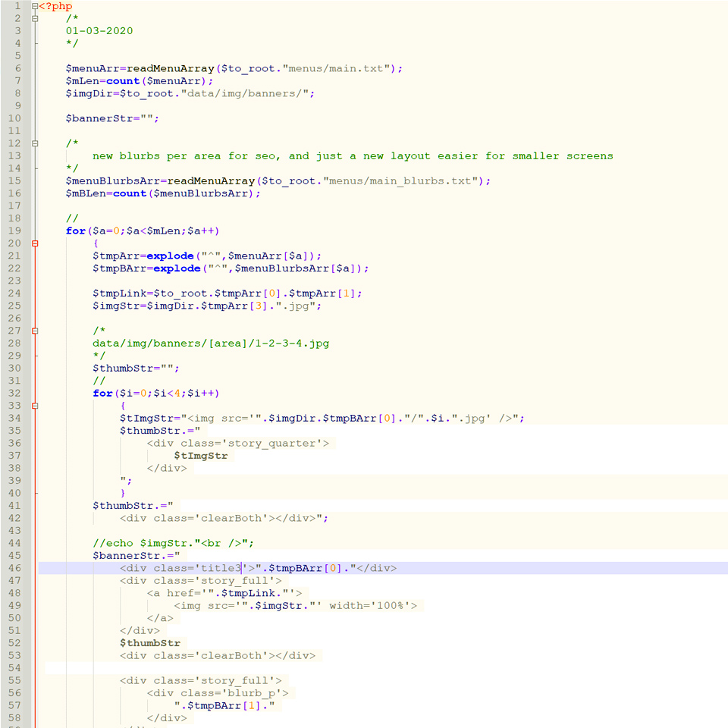728x728 pixels.
Task: Collapse the fold marker at line 1 php tag
Action: click(35, 6)
